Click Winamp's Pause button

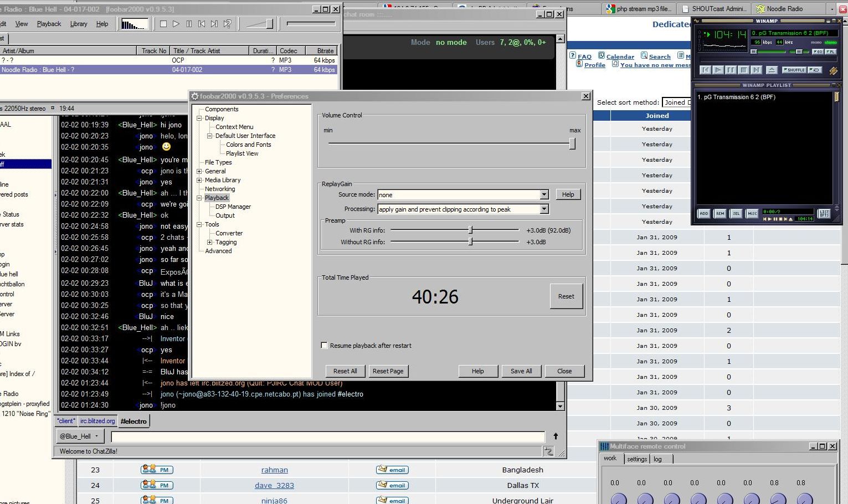click(731, 70)
